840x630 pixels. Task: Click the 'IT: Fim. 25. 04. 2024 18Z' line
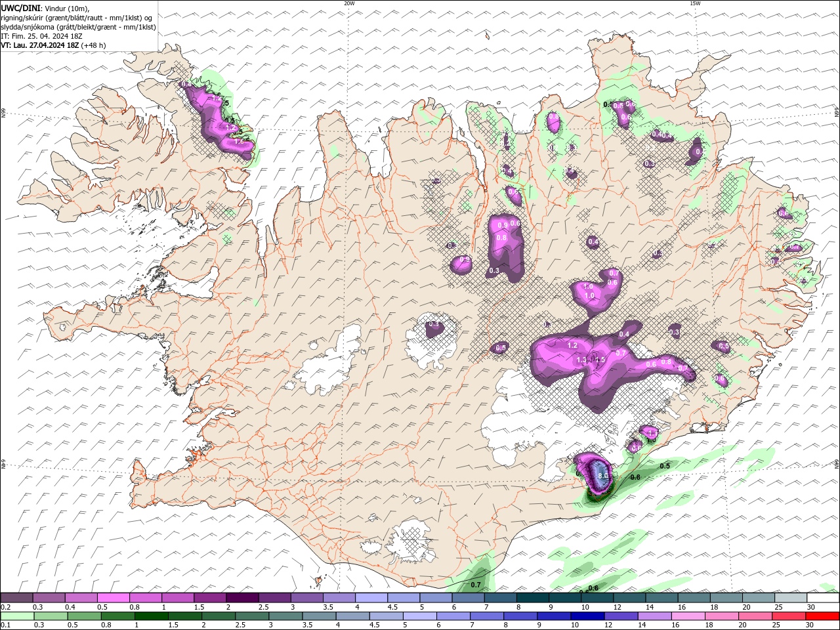tap(41, 36)
